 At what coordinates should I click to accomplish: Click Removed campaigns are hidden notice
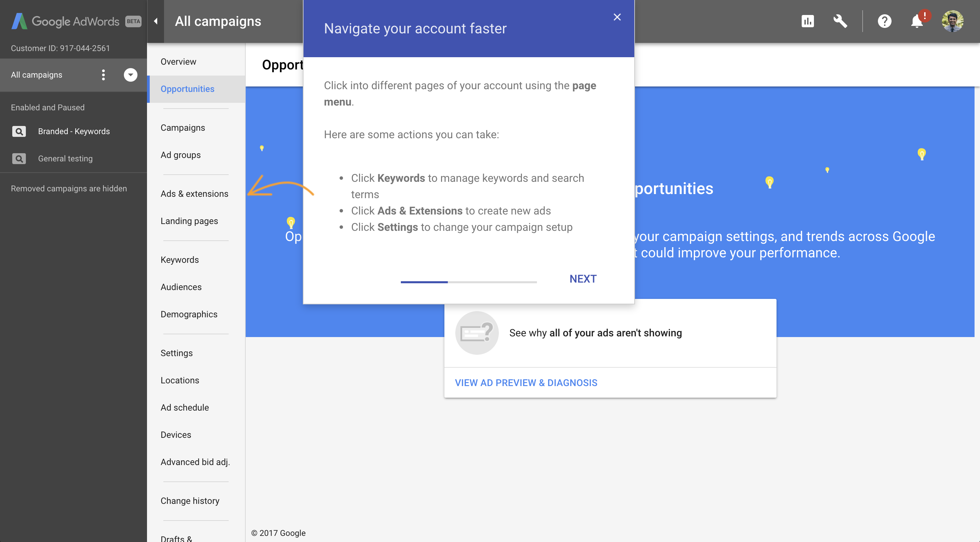pyautogui.click(x=69, y=189)
